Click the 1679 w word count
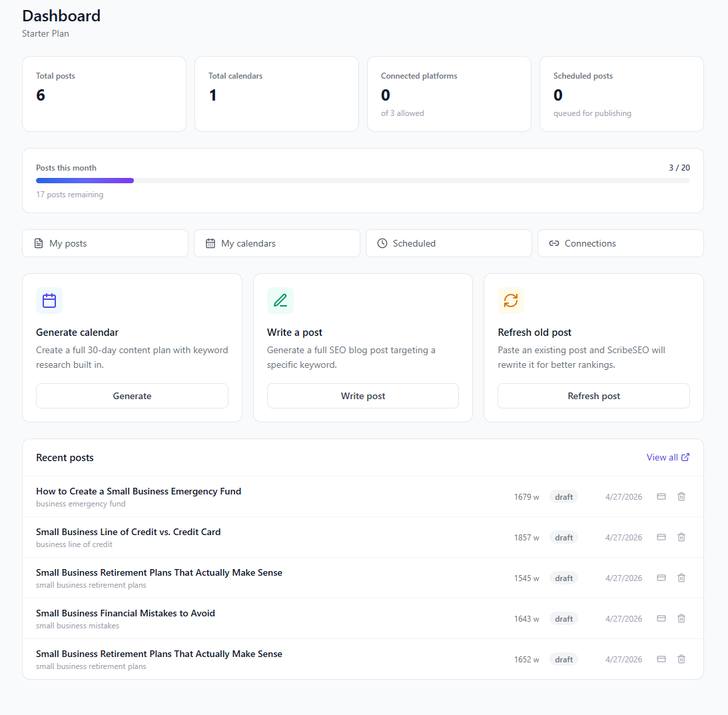 pos(526,496)
